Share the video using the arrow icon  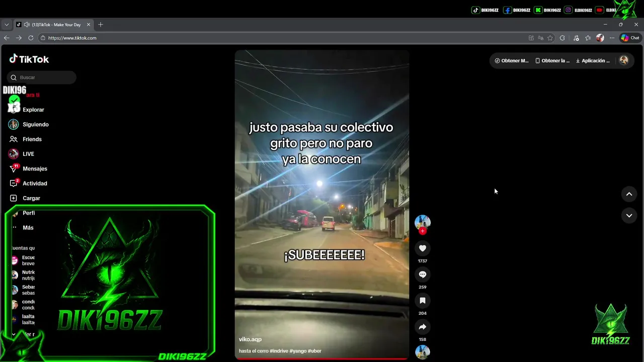tap(423, 327)
